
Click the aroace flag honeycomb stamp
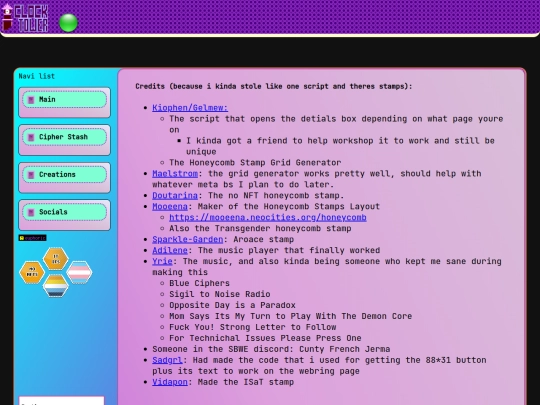coord(55,286)
